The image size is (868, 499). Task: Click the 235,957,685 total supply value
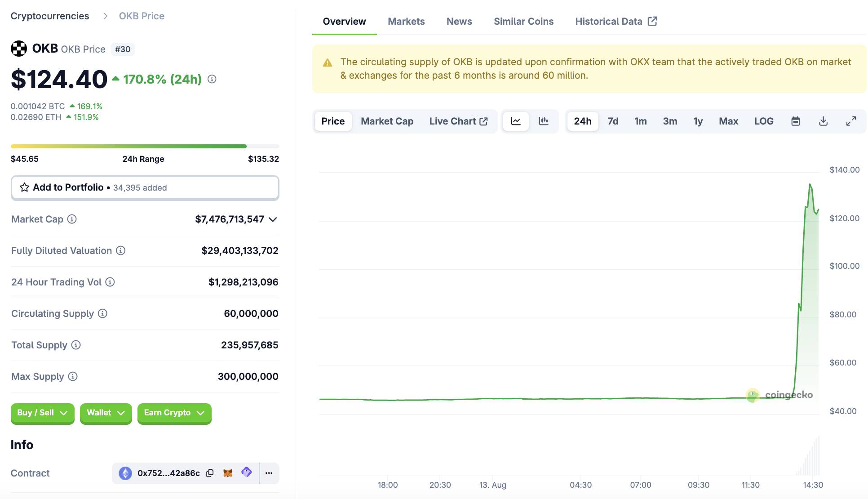coord(249,345)
